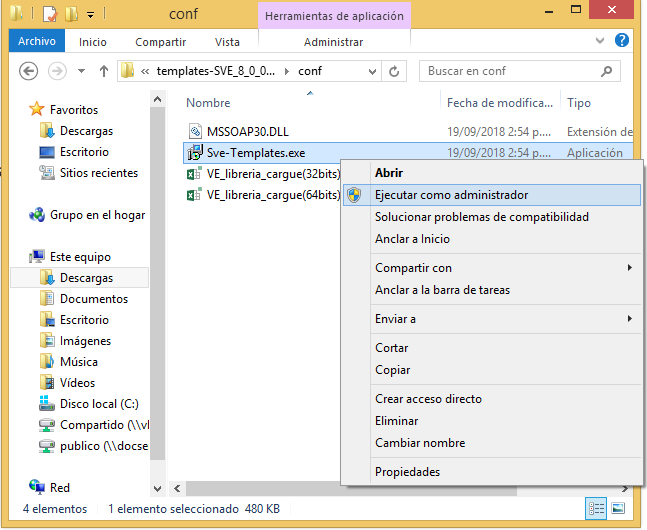Choose Ejecutar como administrador
Viewport: 647px width, 530px height.
[492, 195]
